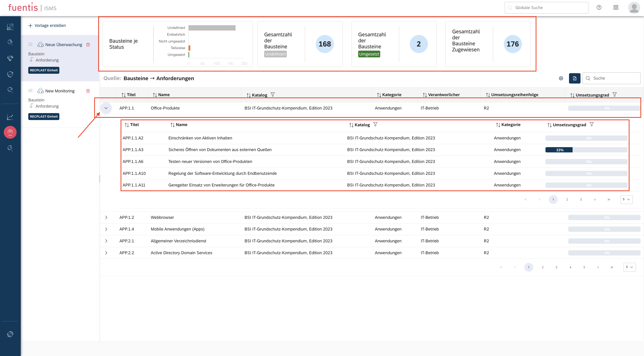Delete the Neue Überwachung template
Viewport: 644px width, 356px height.
pyautogui.click(x=88, y=44)
